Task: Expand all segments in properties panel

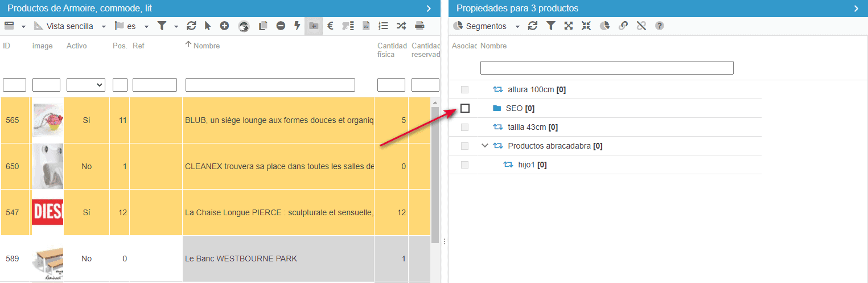Action: 568,26
